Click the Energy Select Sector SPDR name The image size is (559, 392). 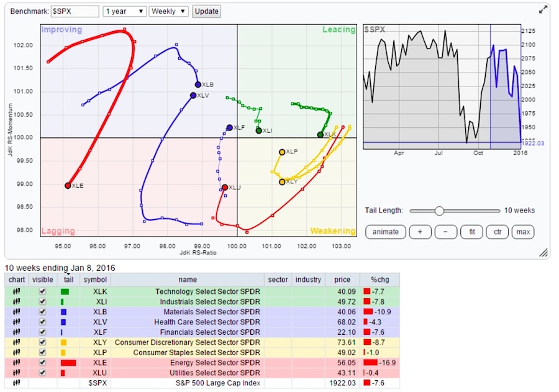pos(215,363)
